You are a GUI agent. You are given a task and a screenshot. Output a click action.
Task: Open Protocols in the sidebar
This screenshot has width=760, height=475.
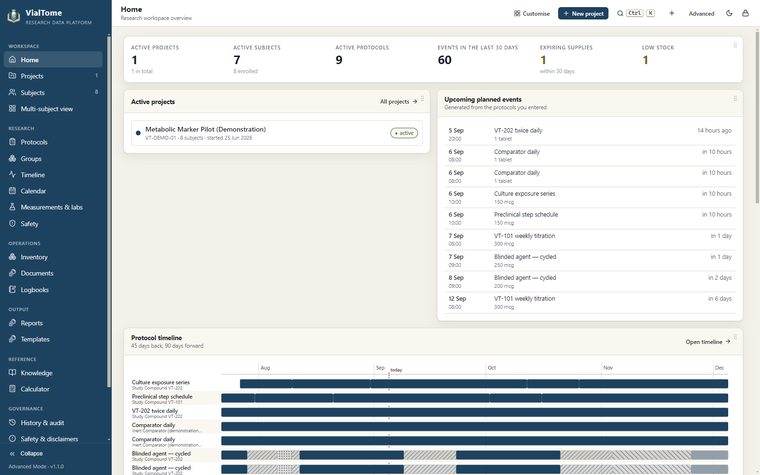pyautogui.click(x=53, y=142)
